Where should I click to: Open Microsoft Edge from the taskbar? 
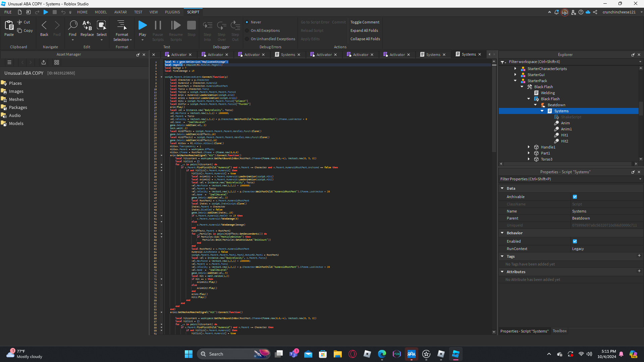click(x=382, y=354)
